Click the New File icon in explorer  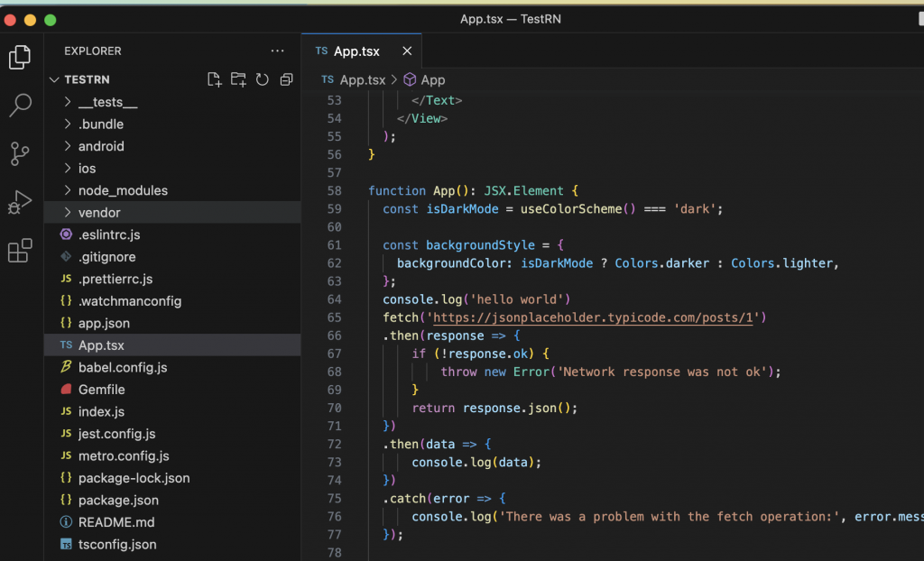point(215,79)
